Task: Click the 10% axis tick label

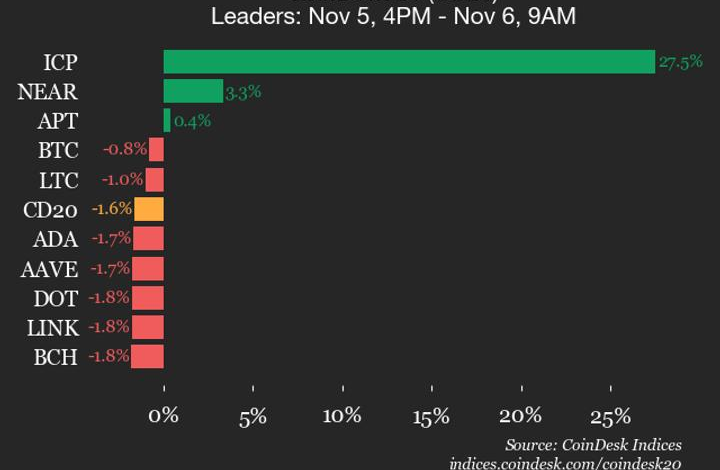Action: (343, 416)
